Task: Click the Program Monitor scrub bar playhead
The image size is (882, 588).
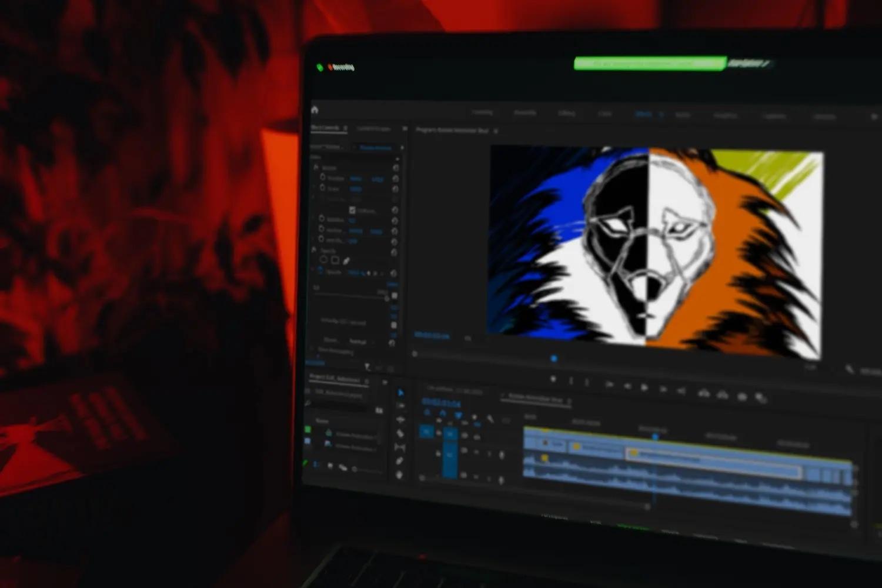Action: point(553,358)
